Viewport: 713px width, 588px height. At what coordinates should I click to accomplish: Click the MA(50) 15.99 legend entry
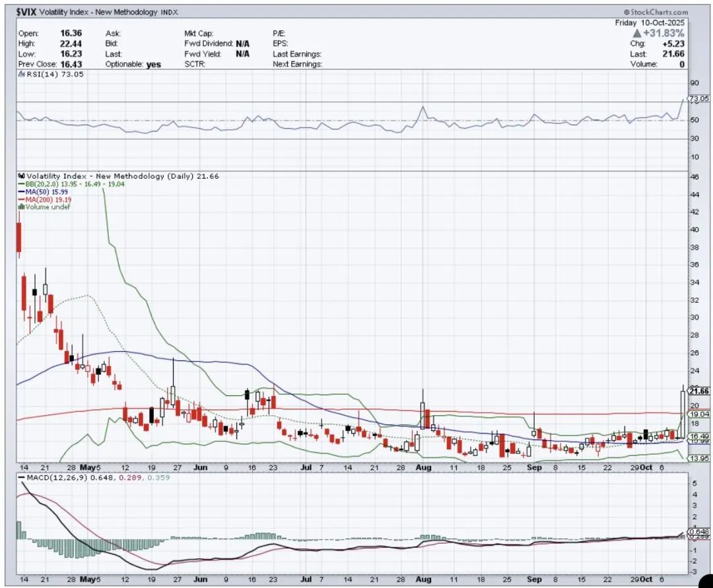coord(43,192)
